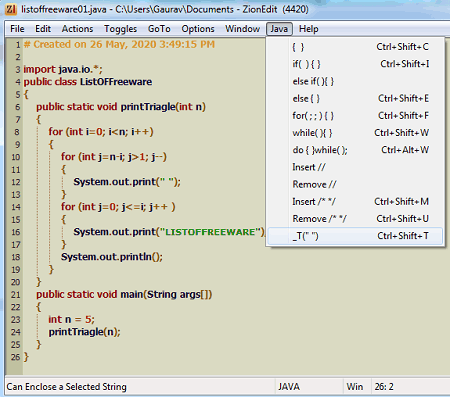
Task: Open the Edit menu
Action: click(43, 29)
